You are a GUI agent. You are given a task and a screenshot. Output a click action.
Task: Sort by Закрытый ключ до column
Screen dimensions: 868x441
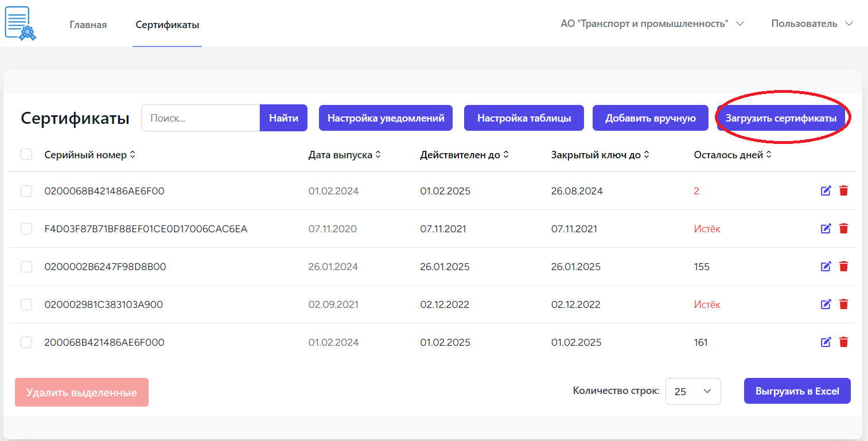[x=600, y=155]
